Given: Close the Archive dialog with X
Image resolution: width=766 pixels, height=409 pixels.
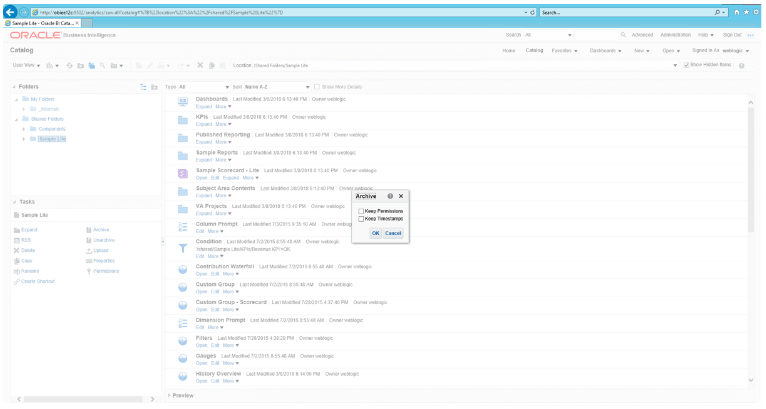Looking at the screenshot, I should point(401,196).
